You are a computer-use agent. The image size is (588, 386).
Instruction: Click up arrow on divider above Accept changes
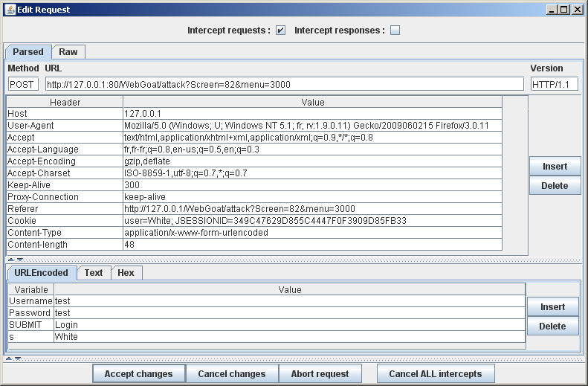tap(8, 358)
